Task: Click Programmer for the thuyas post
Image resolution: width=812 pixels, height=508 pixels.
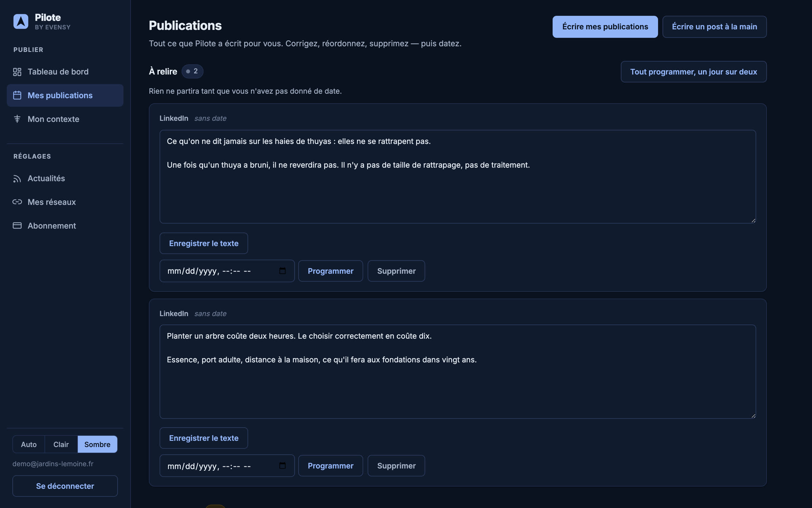Action: coord(331,271)
